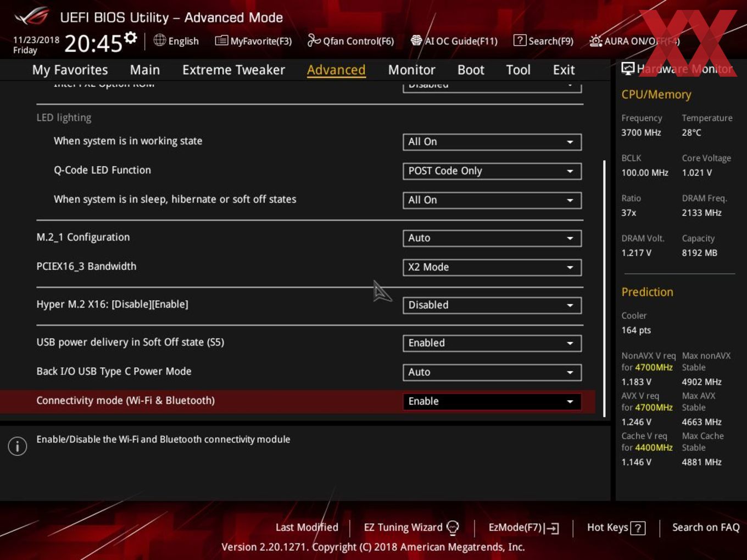Open PCIEX16_3 Bandwidth dropdown
The image size is (747, 560).
(492, 267)
